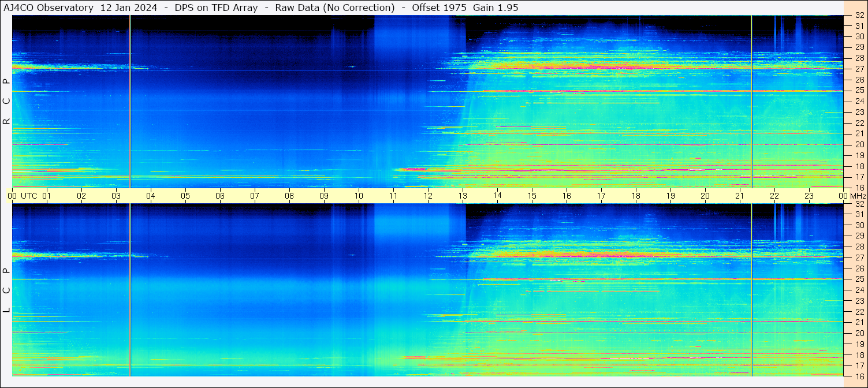
Task: Click the 32 MHz label on the upper panel scale
Action: pyautogui.click(x=859, y=16)
